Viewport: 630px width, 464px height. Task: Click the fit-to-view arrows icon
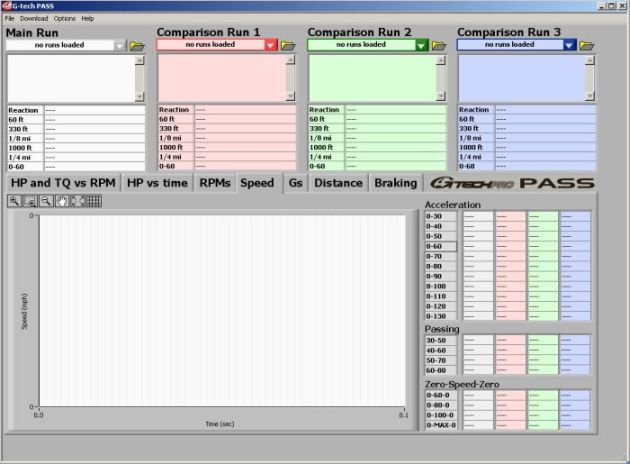point(77,201)
